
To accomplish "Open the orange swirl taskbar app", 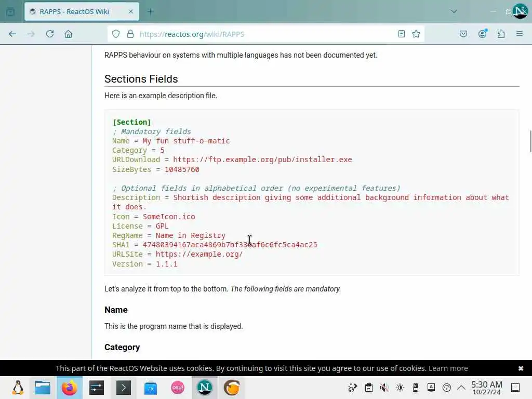I will click(x=232, y=388).
